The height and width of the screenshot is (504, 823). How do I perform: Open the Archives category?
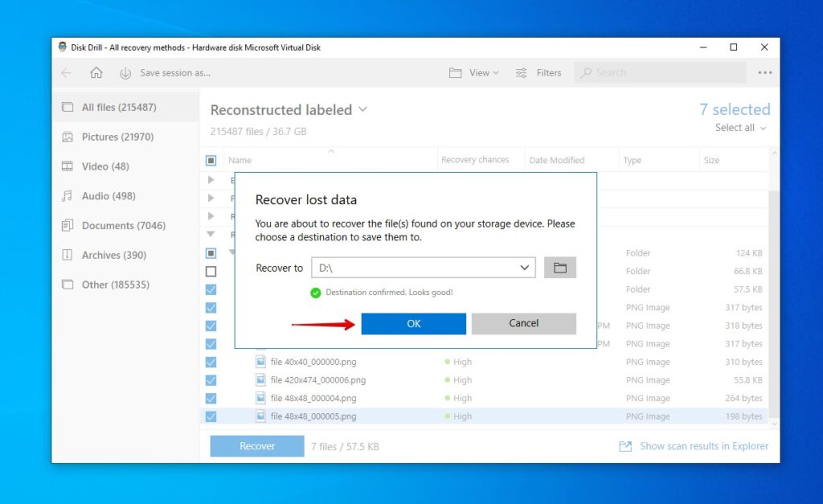(102, 255)
